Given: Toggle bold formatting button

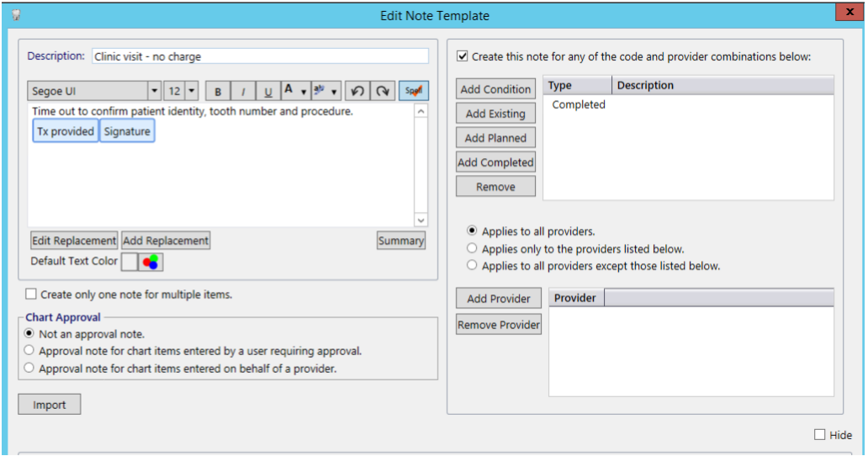Looking at the screenshot, I should pos(218,92).
